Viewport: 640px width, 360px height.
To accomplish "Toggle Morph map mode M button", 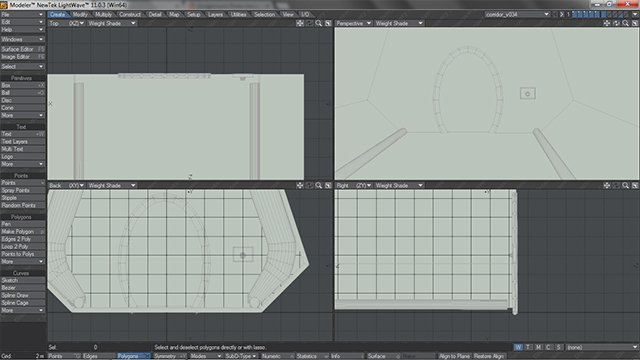I will [x=538, y=347].
